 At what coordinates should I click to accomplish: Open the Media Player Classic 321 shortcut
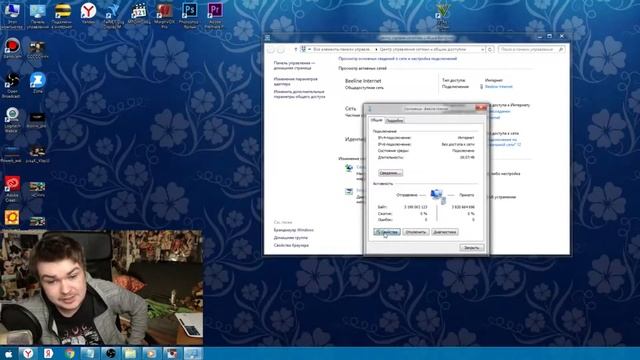coord(139,13)
